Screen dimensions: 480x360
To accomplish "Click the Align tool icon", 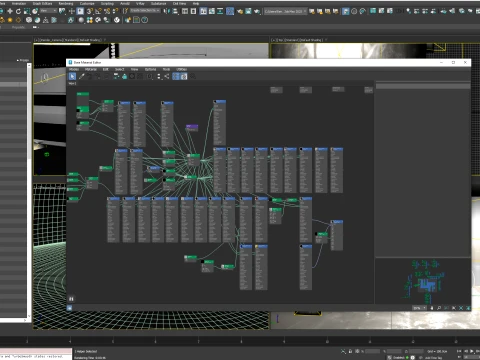I will point(175,11).
